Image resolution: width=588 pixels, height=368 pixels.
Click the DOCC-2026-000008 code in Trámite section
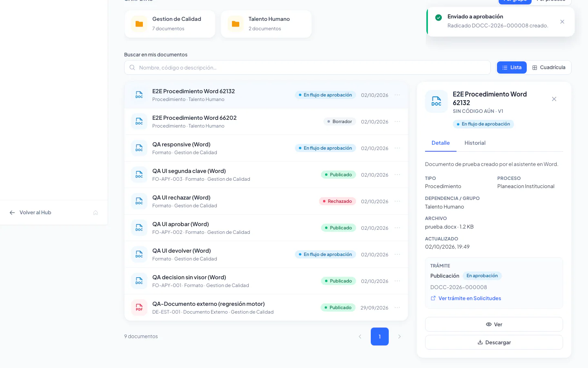459,287
